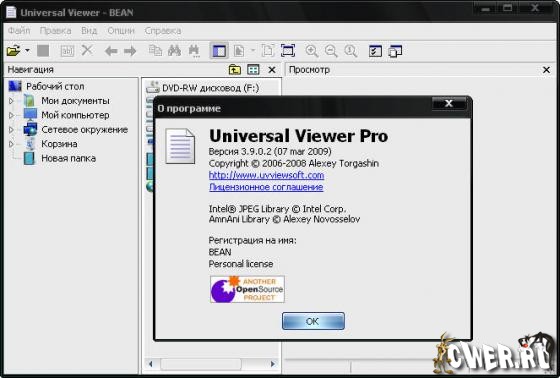560x378 pixels.
Task: Open the Файл menu
Action: pos(19,31)
